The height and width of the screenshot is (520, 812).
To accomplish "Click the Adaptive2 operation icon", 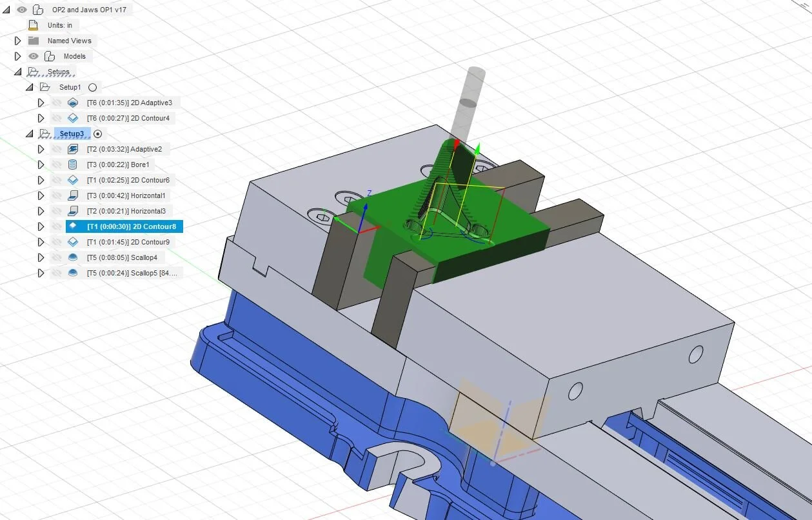I will point(73,149).
